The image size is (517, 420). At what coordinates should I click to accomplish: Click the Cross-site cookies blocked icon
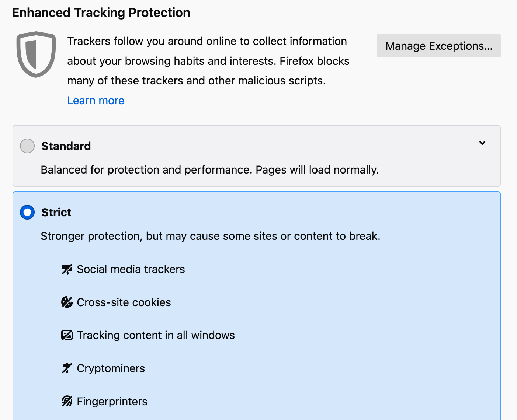pos(67,302)
